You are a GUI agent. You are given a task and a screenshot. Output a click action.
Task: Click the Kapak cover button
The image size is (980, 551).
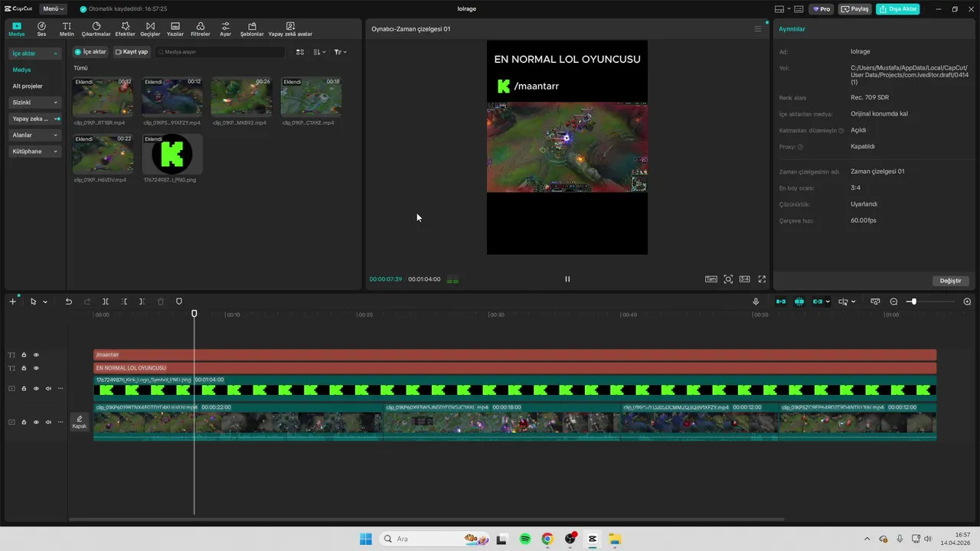80,422
